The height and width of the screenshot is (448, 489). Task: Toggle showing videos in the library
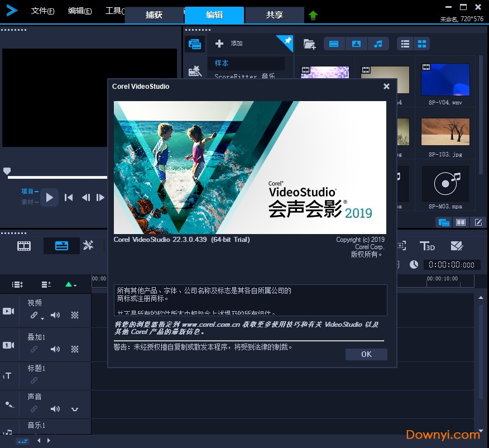[x=334, y=44]
